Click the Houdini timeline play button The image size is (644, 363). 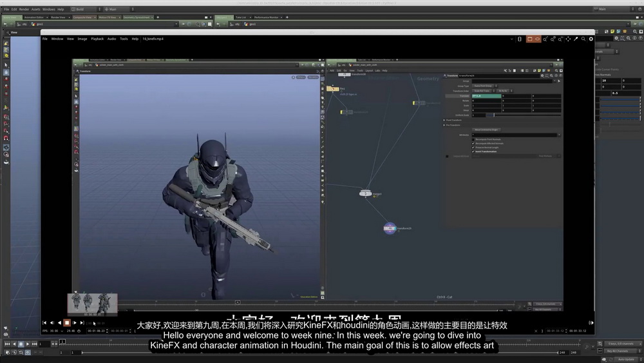tap(28, 344)
